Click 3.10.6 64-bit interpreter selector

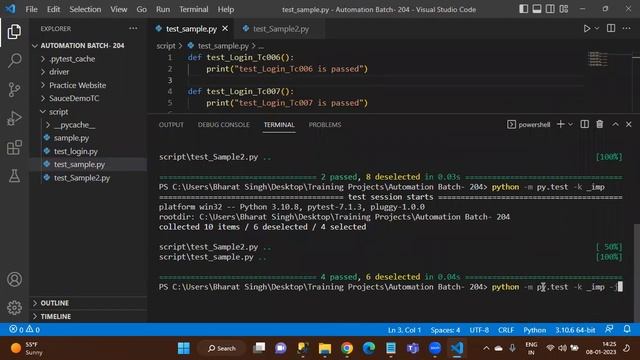(575, 330)
